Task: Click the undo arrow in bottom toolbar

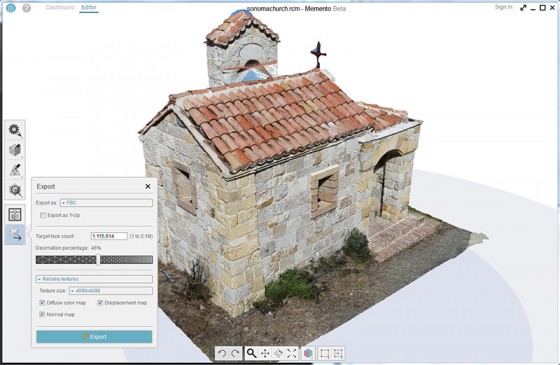Action: pos(222,354)
